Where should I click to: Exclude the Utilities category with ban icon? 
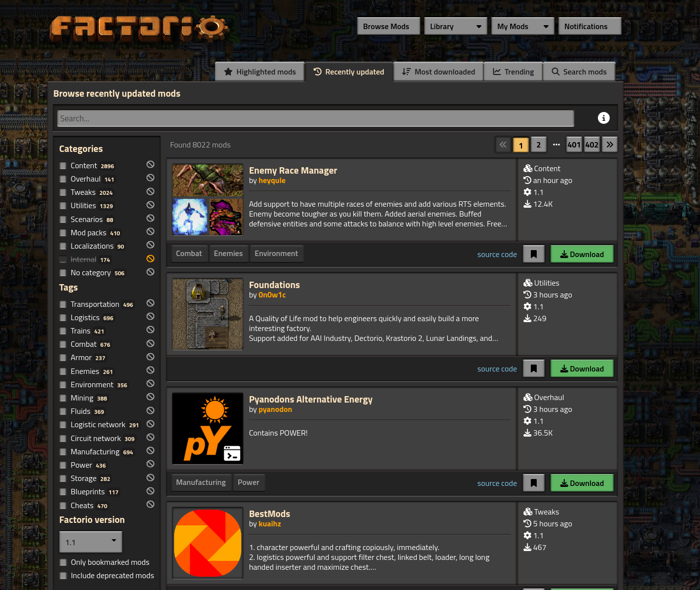tap(150, 205)
